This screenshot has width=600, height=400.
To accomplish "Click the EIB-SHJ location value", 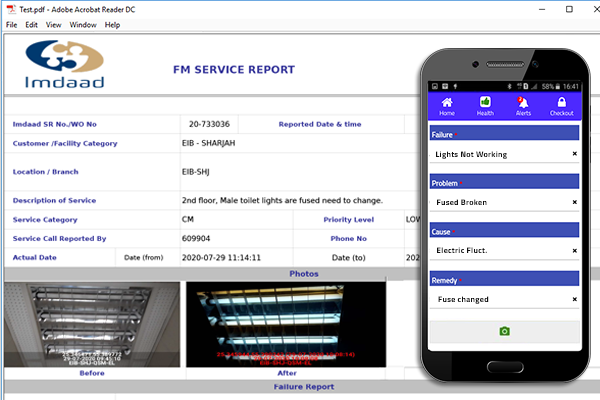I will coord(196,172).
